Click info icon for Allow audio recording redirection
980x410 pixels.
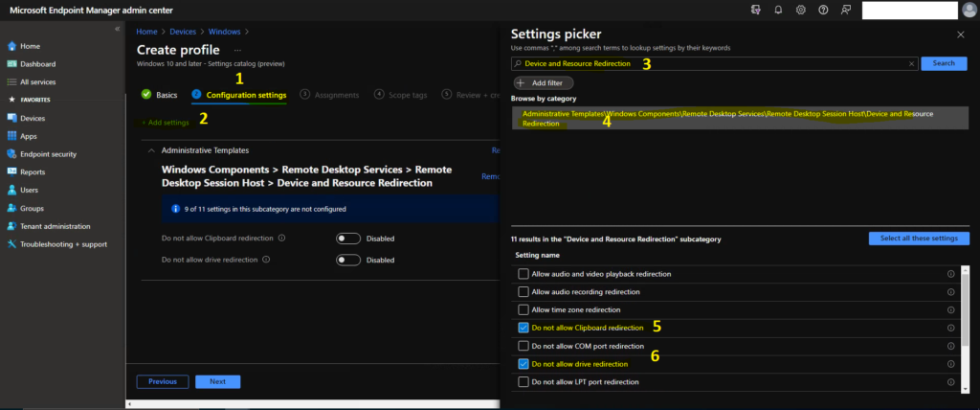[x=950, y=292]
